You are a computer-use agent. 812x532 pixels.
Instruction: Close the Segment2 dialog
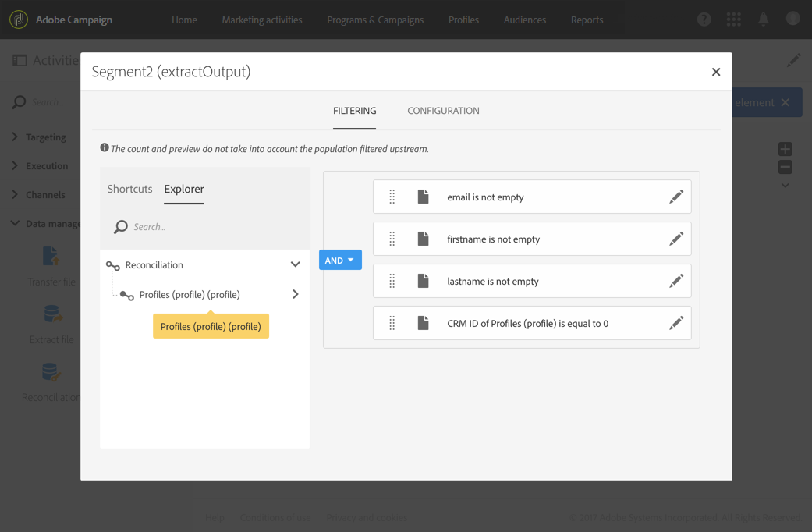point(715,72)
